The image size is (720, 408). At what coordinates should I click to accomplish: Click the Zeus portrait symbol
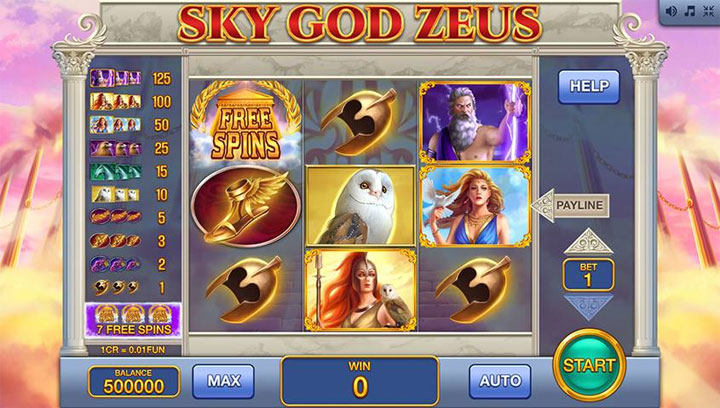coord(475,123)
